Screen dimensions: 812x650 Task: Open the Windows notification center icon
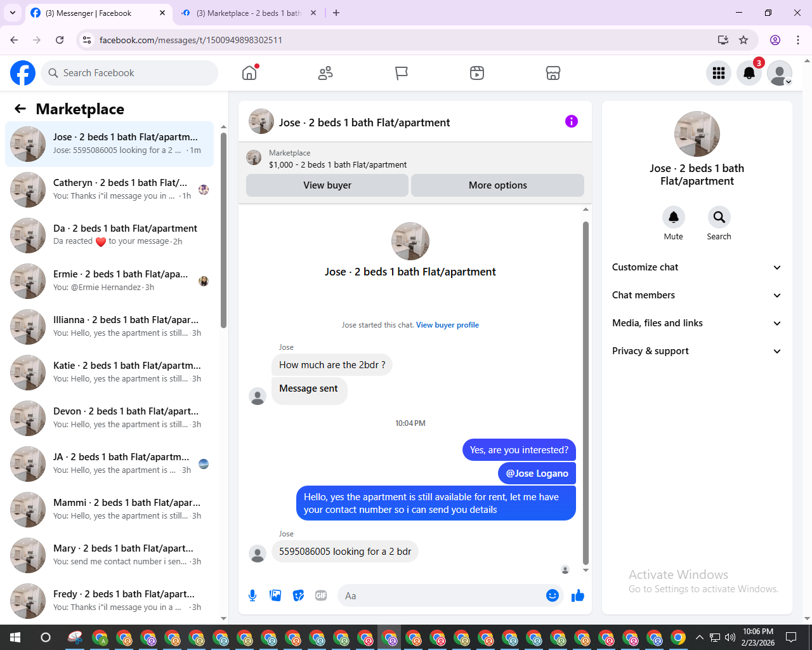click(791, 637)
